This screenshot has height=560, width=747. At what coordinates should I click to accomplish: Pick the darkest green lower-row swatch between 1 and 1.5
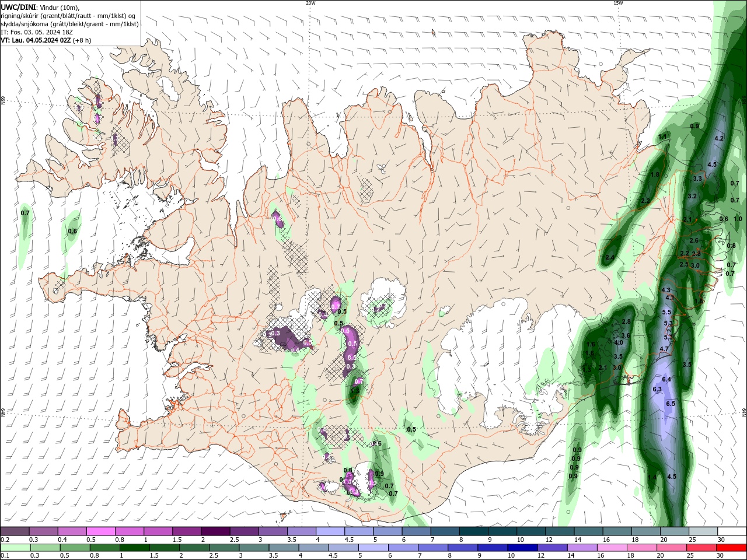[134, 548]
